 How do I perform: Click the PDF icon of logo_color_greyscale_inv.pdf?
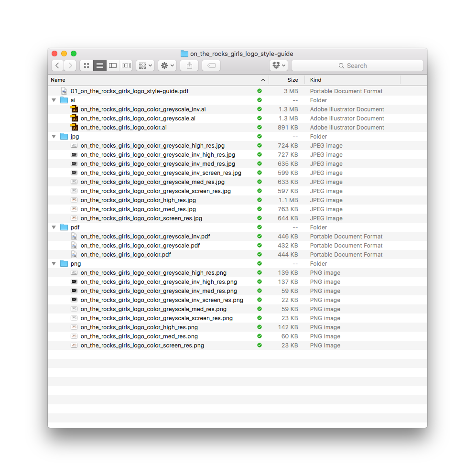(74, 237)
